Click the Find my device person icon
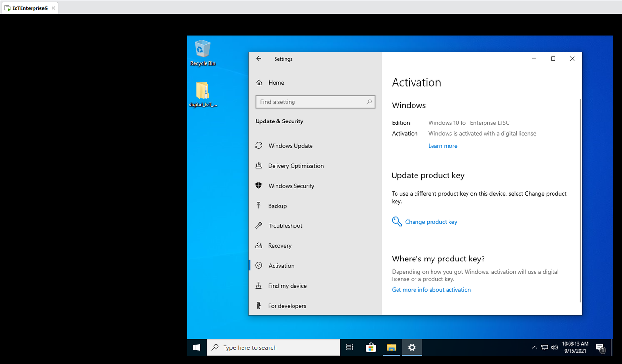 click(259, 286)
